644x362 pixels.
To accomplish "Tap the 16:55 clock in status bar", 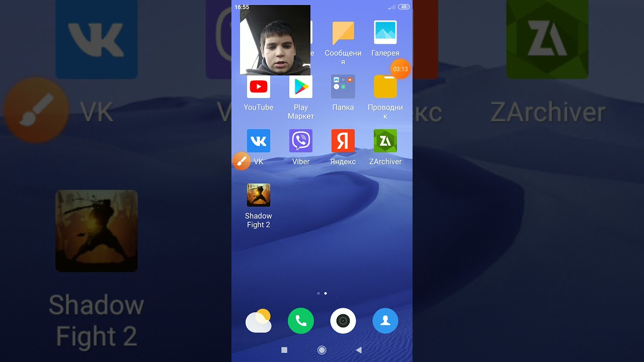I will 242,7.
